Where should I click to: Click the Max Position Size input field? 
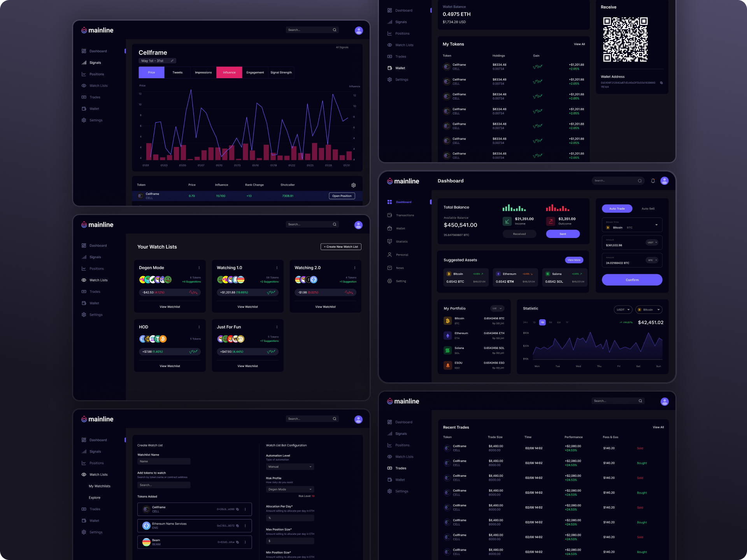coord(290,541)
